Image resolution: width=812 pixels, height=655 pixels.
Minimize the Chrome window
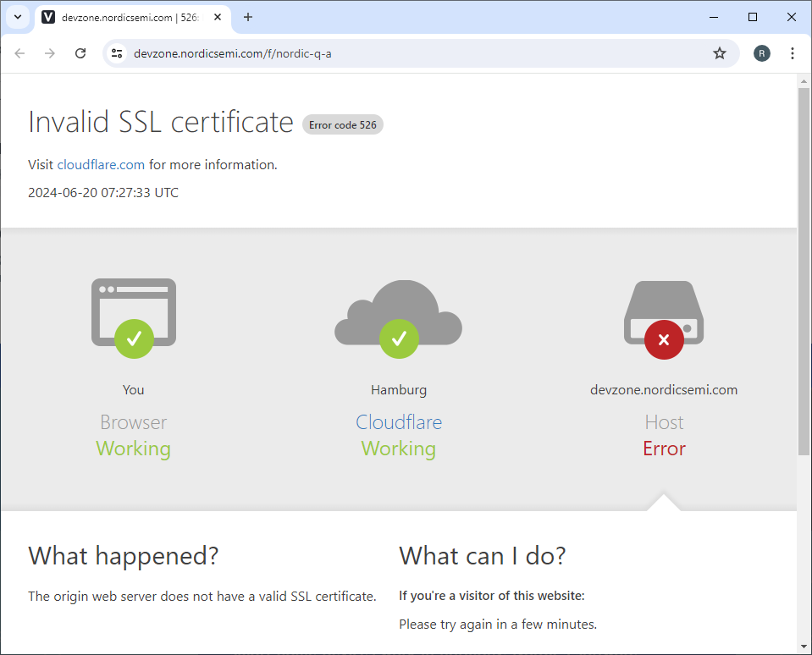click(x=714, y=17)
